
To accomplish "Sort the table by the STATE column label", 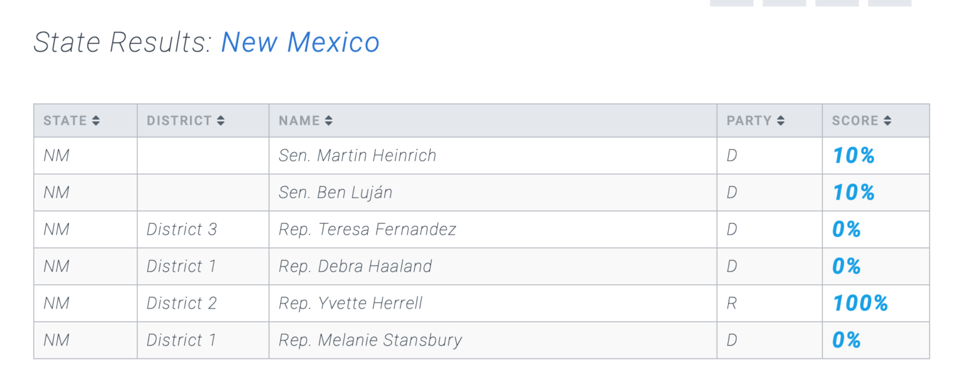I will (x=65, y=120).
